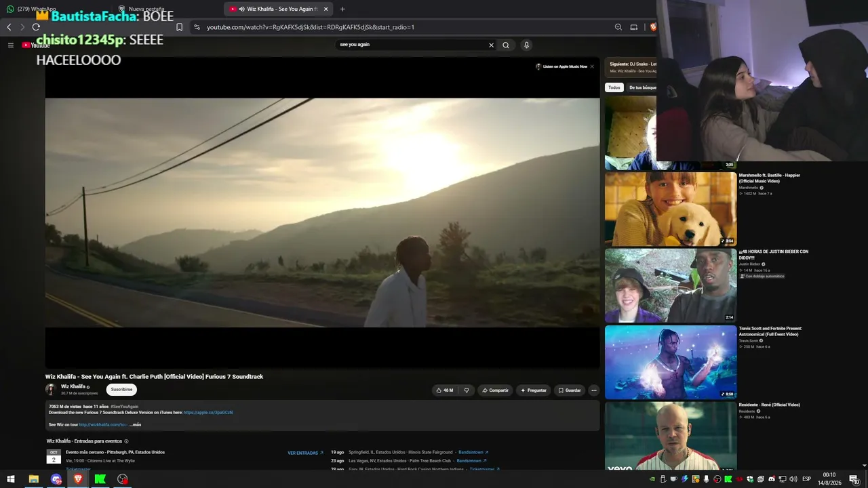Open the zoom magnifier in the address bar
The width and height of the screenshot is (868, 488).
pos(618,27)
